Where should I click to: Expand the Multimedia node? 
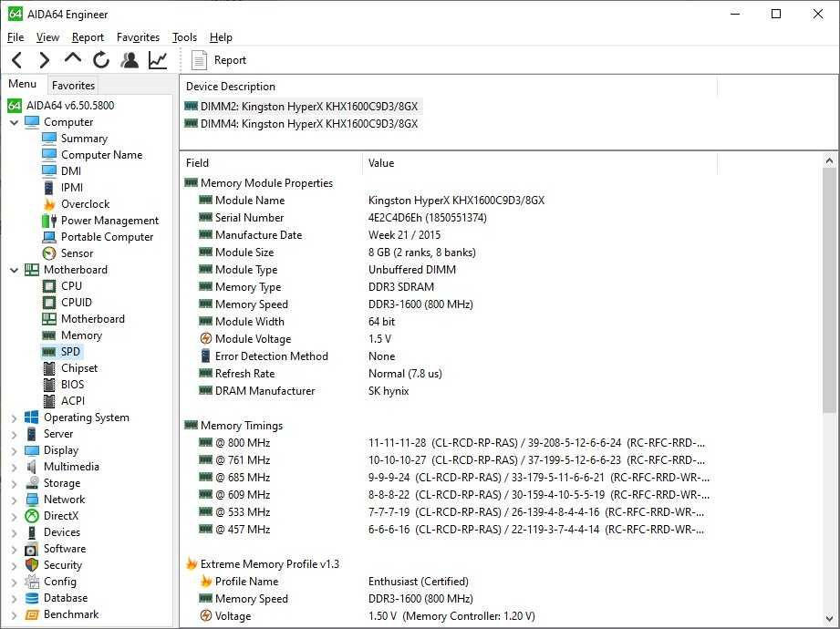pyautogui.click(x=15, y=468)
